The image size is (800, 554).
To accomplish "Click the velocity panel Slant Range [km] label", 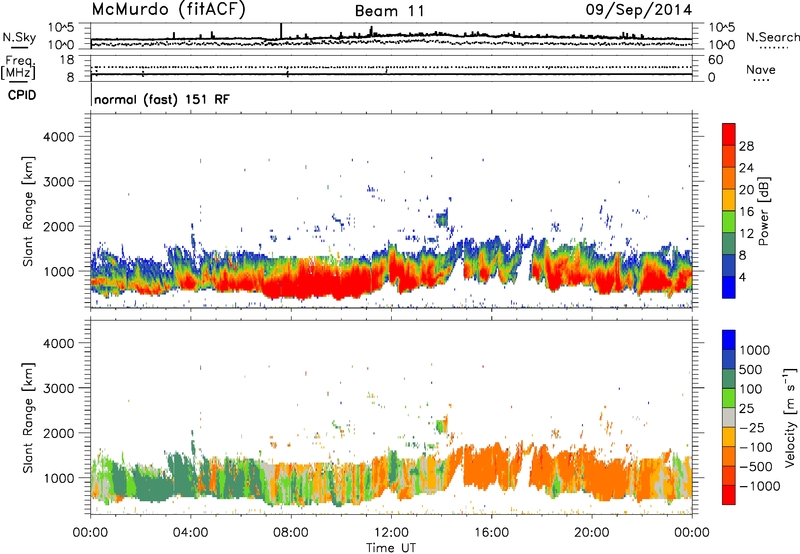I will [x=28, y=418].
